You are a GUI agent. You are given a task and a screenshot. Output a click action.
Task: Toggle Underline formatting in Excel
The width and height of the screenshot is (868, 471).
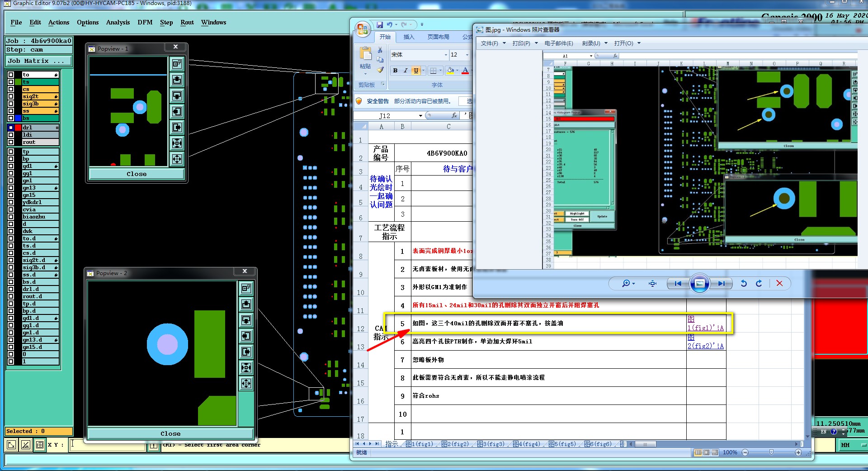coord(416,71)
